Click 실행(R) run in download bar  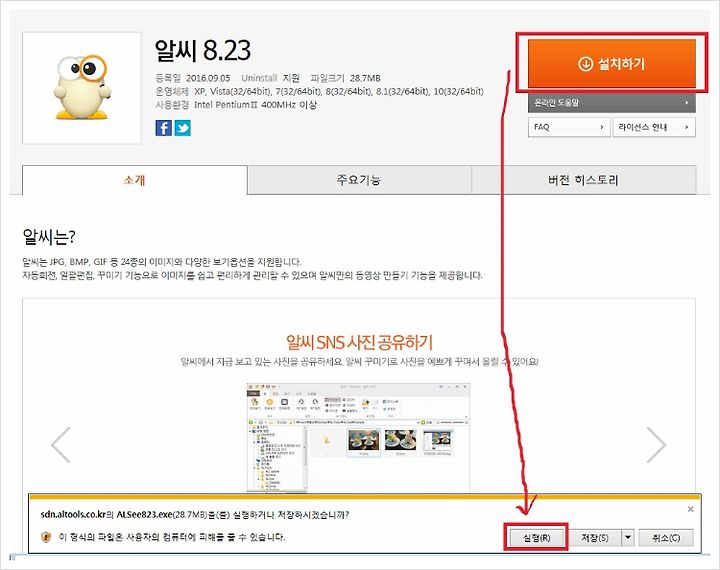tap(536, 537)
